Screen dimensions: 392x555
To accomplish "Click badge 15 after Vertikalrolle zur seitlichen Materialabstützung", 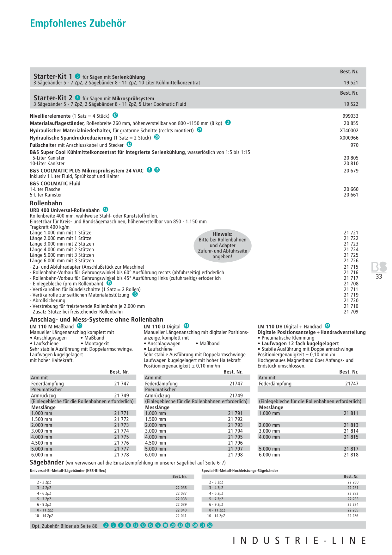I will coord(135,294).
